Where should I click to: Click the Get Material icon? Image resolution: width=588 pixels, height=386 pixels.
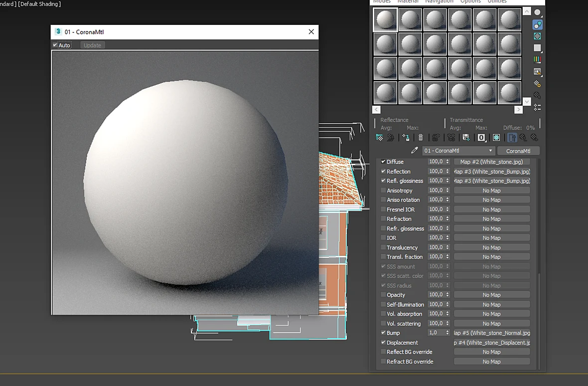point(380,138)
